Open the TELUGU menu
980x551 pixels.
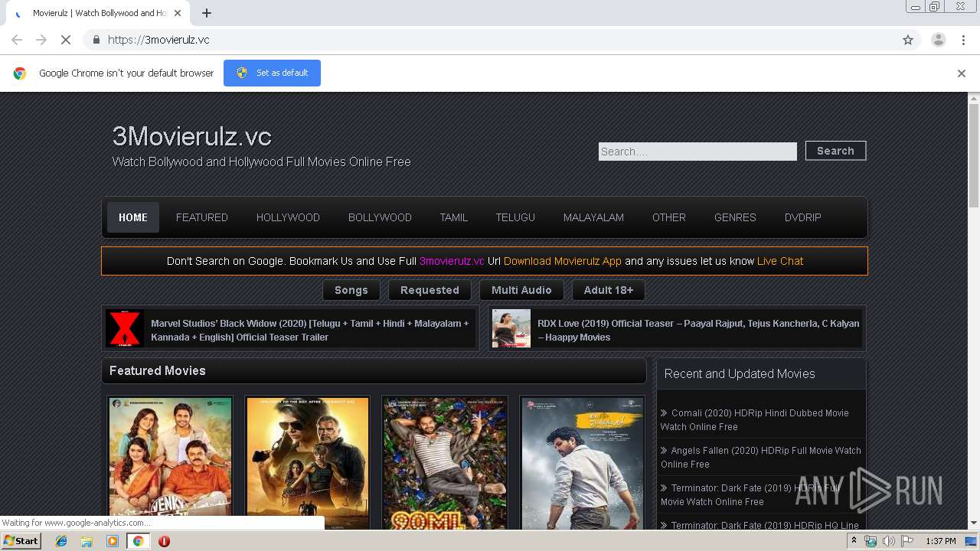coord(515,217)
